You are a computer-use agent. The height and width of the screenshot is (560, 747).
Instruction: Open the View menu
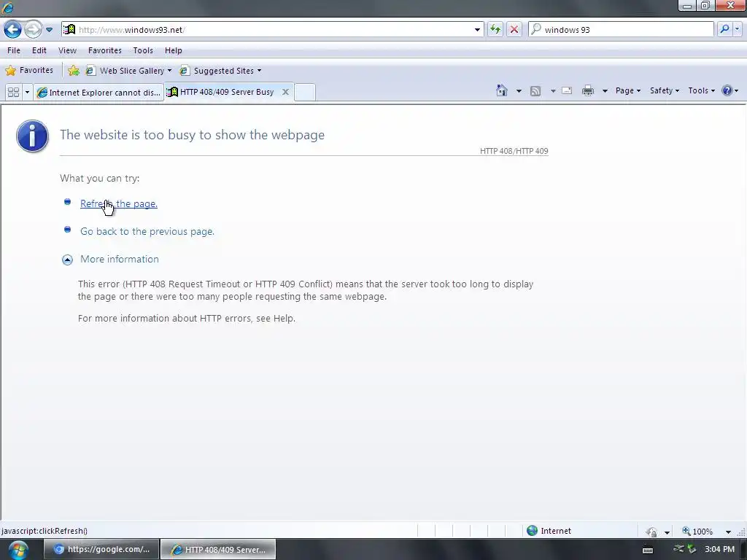tap(67, 50)
